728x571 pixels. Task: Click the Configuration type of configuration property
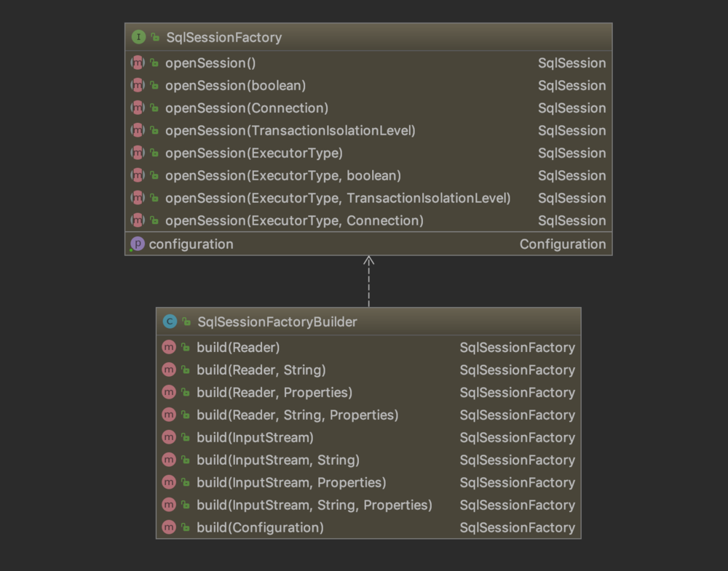tap(562, 244)
